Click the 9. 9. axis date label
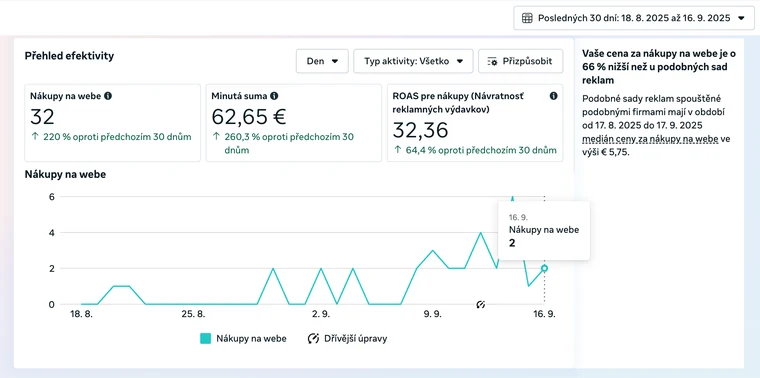The width and height of the screenshot is (760, 378). pyautogui.click(x=432, y=314)
